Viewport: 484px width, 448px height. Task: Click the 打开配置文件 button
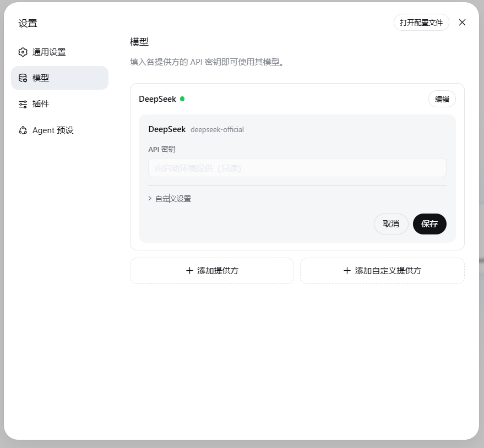tap(421, 23)
